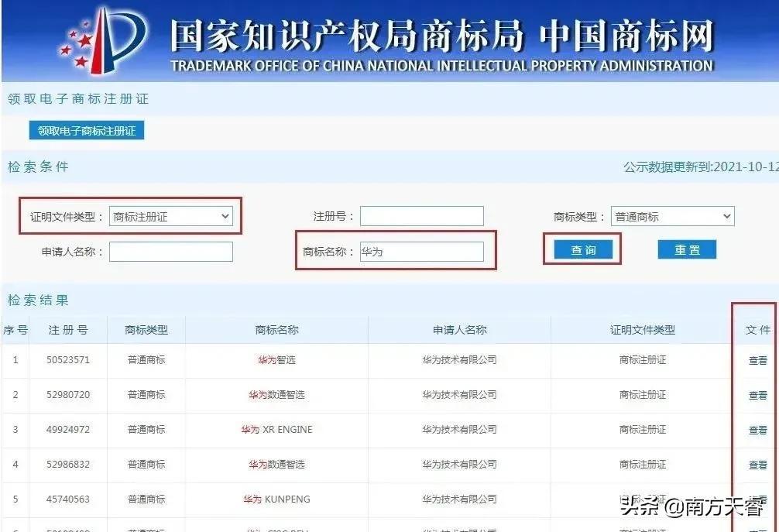Click the 重置 reset button
The height and width of the screenshot is (532, 779).
pos(687,250)
